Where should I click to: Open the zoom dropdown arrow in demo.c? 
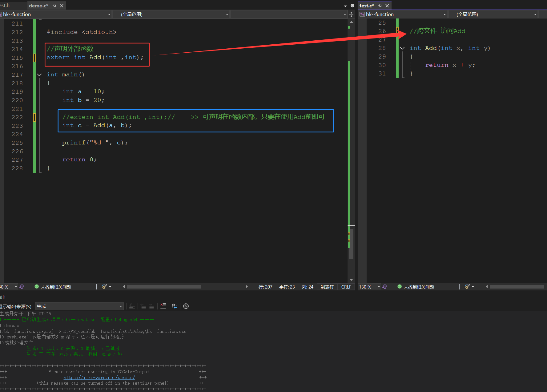point(16,287)
